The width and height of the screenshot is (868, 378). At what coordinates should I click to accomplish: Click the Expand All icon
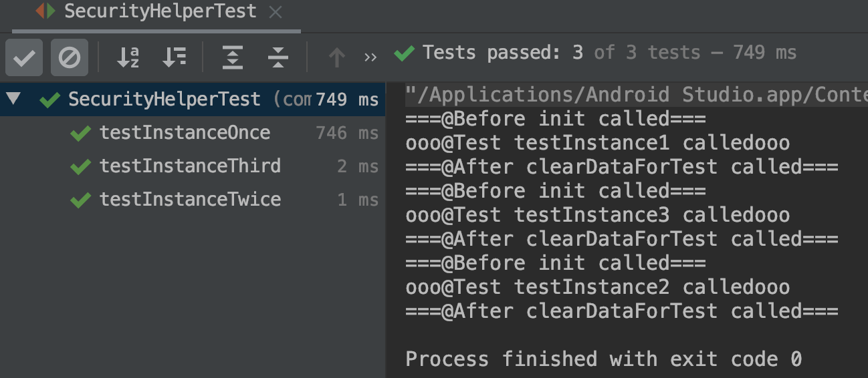[x=232, y=58]
